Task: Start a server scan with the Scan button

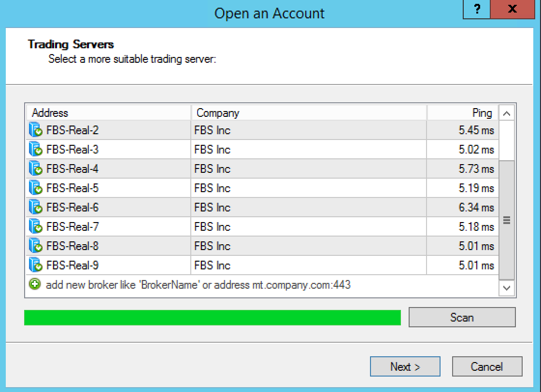Action: point(462,317)
